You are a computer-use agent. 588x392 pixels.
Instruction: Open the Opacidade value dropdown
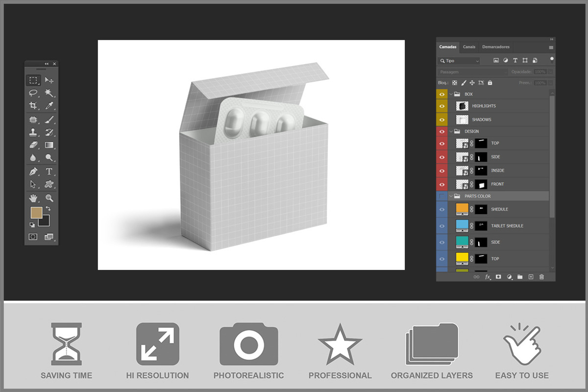point(551,72)
